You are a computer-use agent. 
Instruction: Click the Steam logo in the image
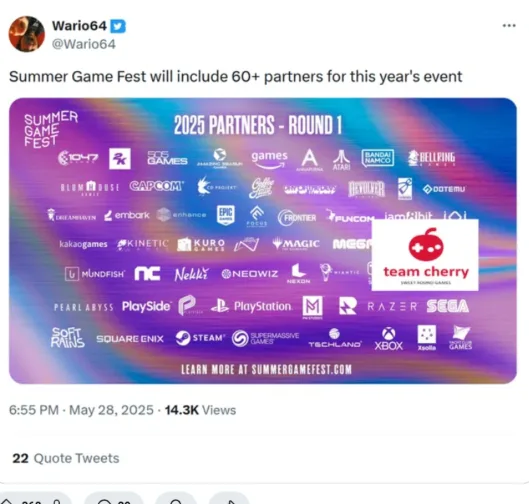pyautogui.click(x=200, y=338)
